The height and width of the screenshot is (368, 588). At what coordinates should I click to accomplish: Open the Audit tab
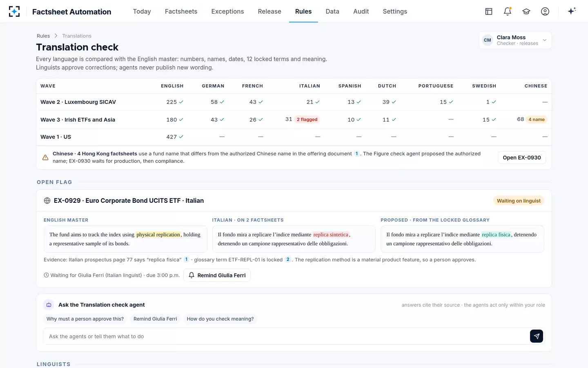click(361, 11)
